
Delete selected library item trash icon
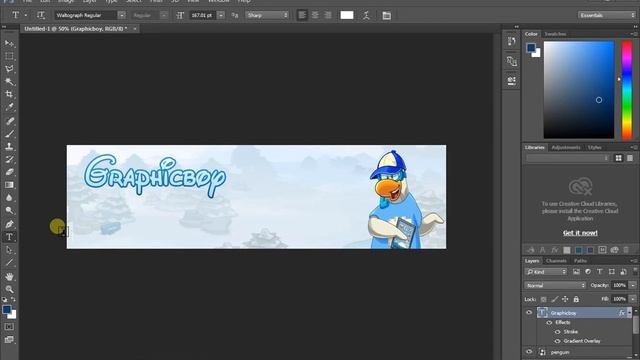[626, 250]
